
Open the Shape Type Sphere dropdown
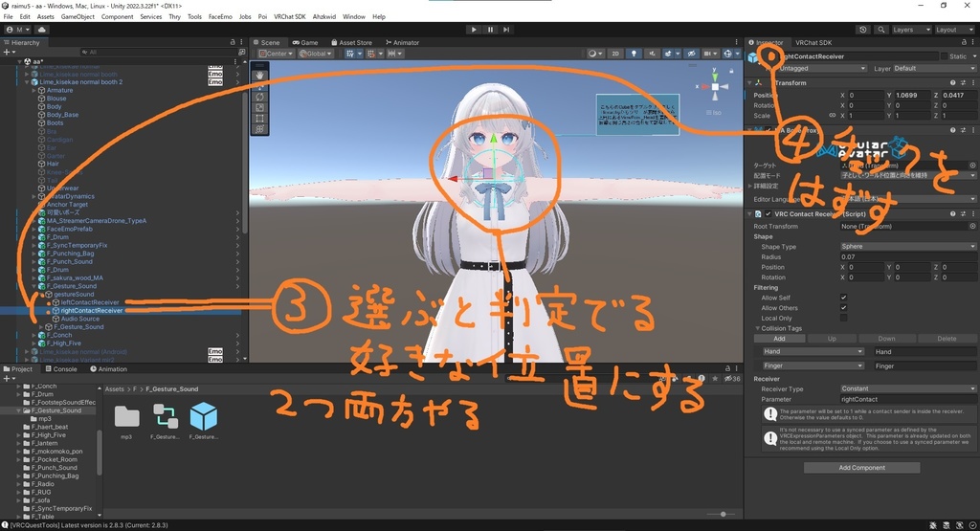[x=907, y=247]
